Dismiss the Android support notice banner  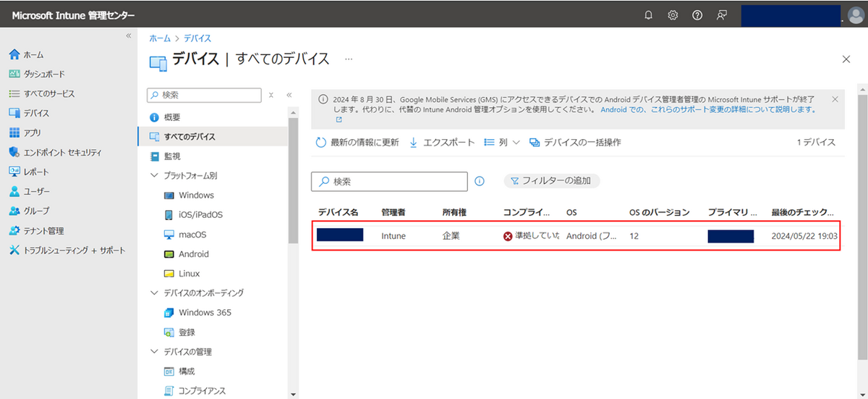[x=835, y=98]
